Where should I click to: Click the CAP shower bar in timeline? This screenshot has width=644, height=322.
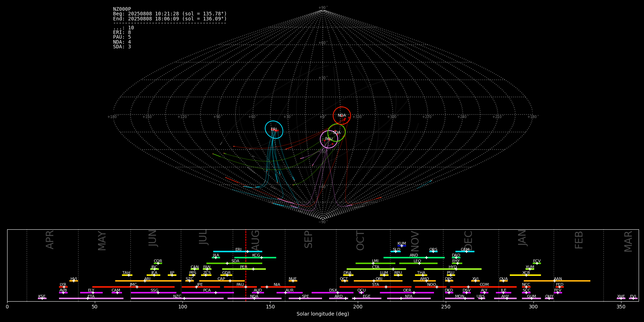[x=222, y=281]
